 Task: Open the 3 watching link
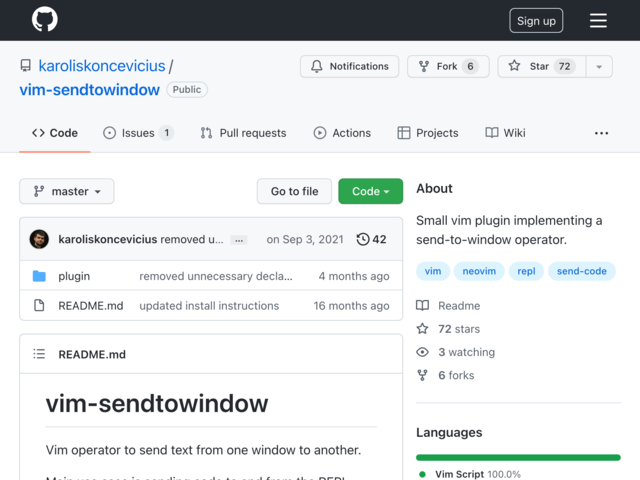(x=456, y=352)
